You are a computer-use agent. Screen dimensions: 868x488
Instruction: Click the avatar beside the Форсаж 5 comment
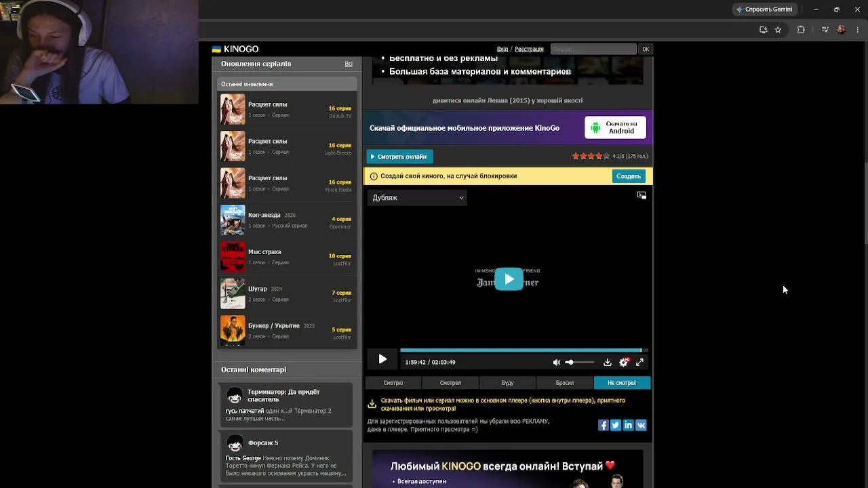[235, 443]
